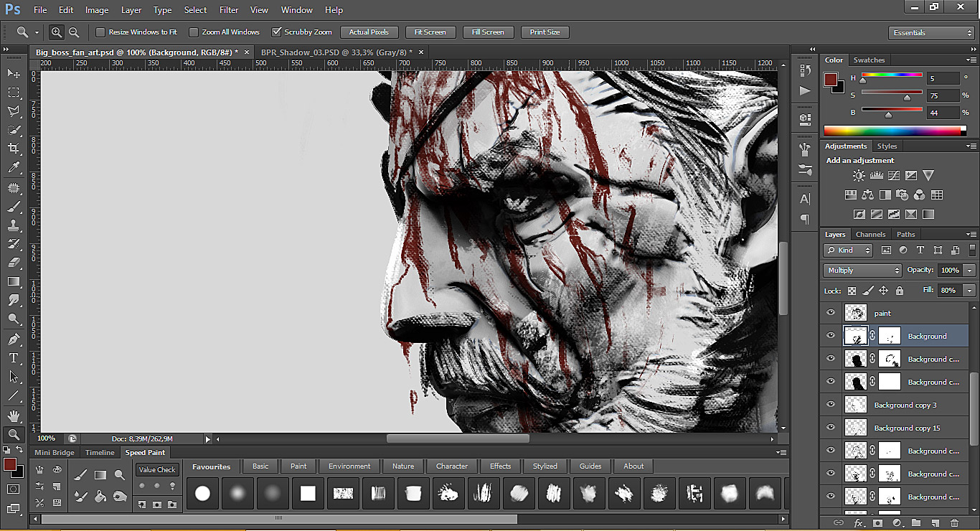Viewport: 980px width, 531px height.
Task: Open the Brightness/Contrast adjustment icon
Action: tap(859, 175)
